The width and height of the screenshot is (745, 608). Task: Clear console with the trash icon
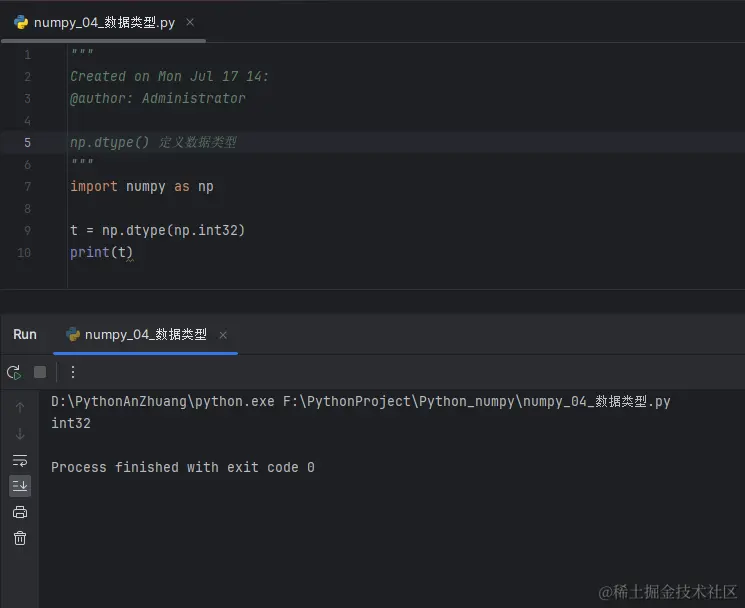click(x=20, y=538)
